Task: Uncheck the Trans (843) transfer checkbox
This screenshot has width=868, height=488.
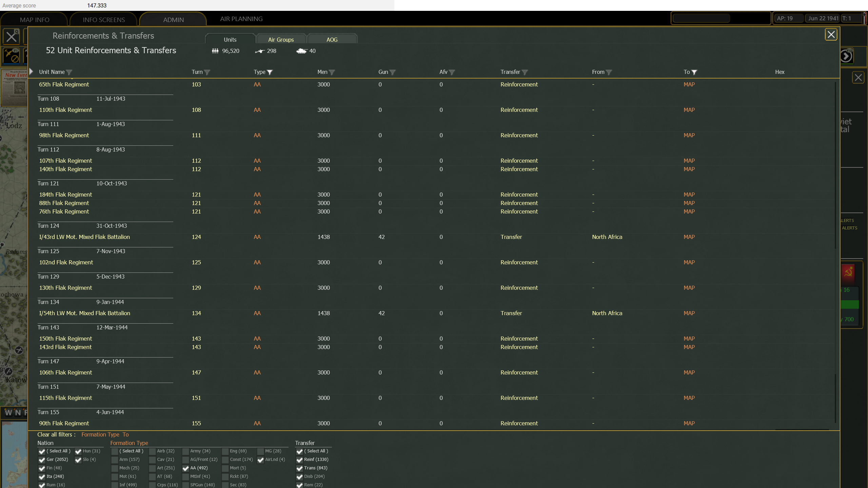Action: pyautogui.click(x=299, y=468)
